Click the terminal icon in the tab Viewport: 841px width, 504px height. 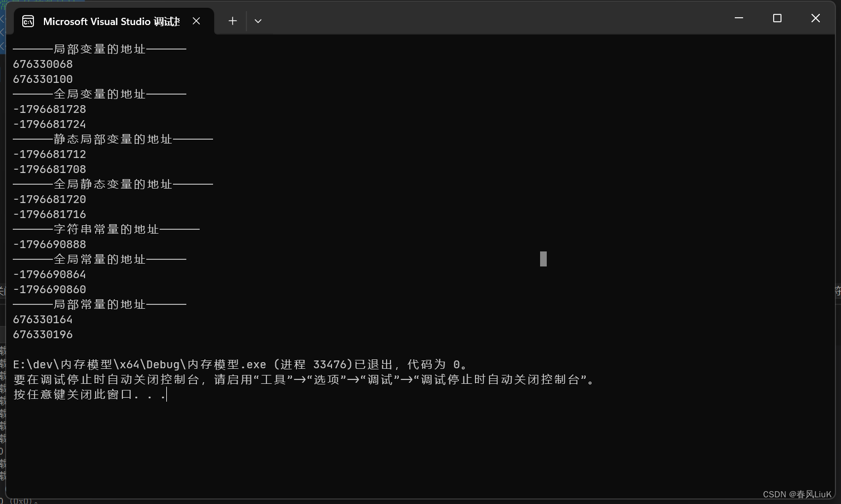click(x=28, y=21)
